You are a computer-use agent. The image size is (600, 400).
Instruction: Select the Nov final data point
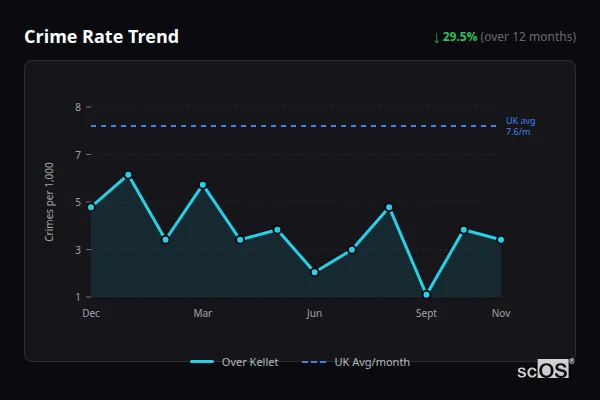pos(501,240)
